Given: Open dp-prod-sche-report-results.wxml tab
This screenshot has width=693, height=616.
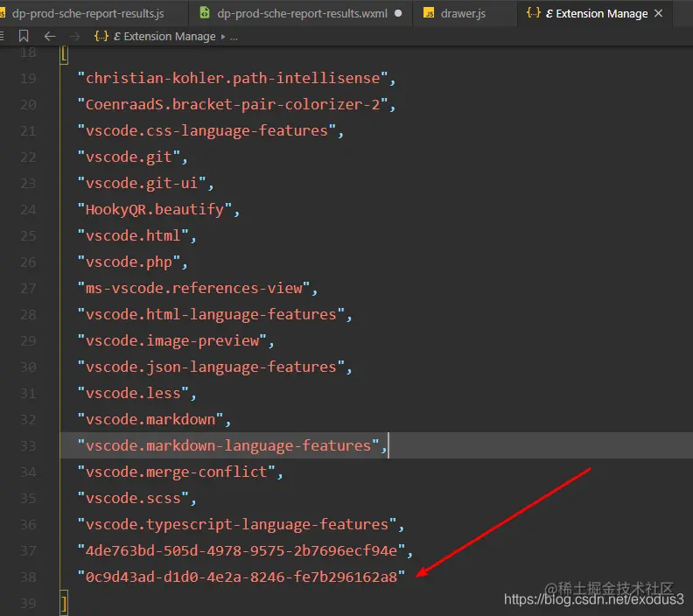Looking at the screenshot, I should point(300,13).
